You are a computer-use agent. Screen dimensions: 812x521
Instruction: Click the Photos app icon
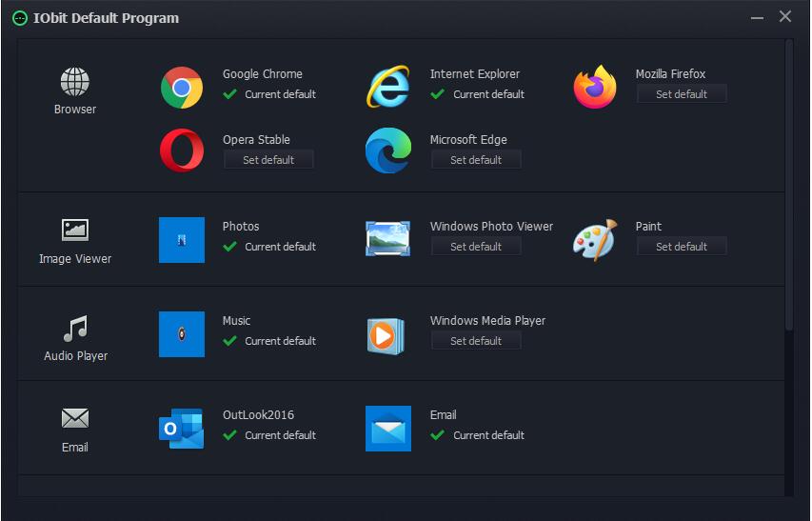(181, 240)
